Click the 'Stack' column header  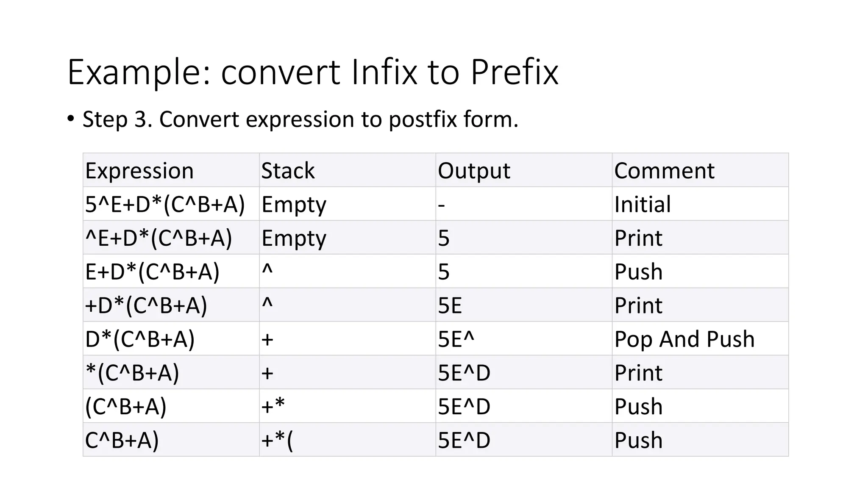348,170
